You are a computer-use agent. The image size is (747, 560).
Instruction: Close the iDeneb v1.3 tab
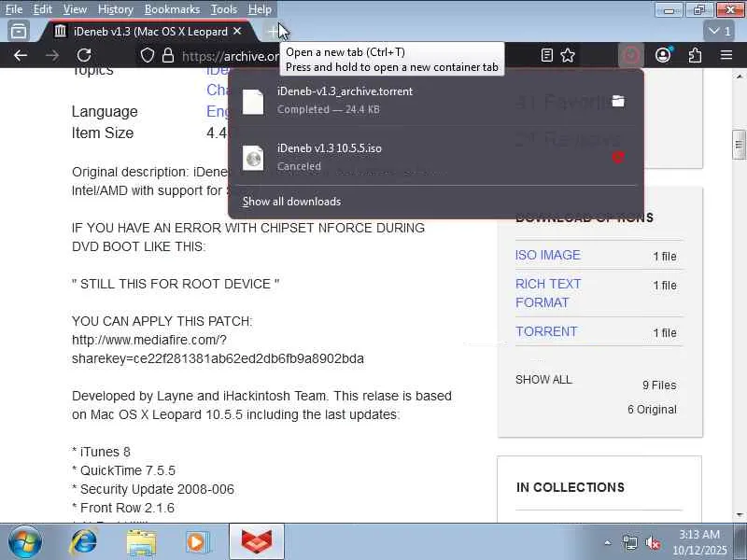click(237, 32)
